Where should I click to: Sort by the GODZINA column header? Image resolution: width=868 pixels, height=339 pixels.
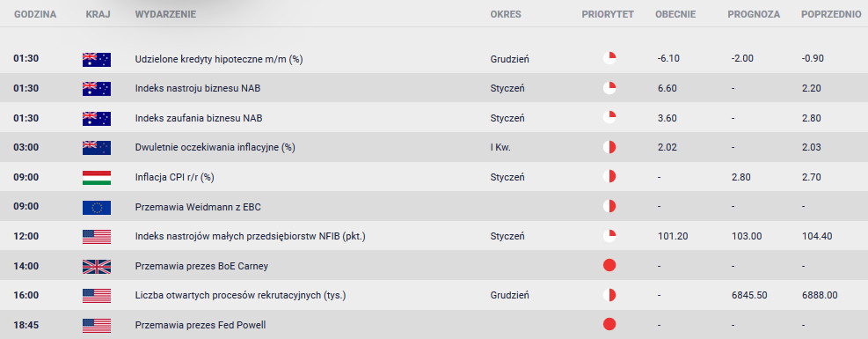click(35, 15)
